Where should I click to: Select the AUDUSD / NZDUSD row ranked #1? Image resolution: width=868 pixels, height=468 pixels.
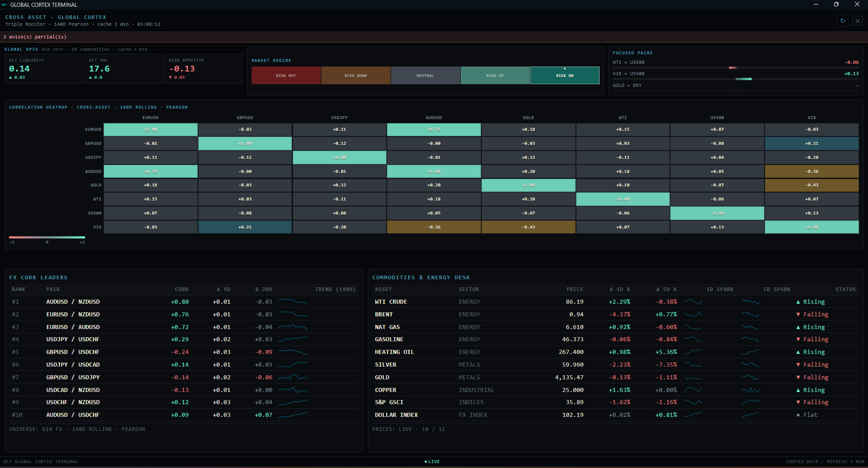click(184, 302)
